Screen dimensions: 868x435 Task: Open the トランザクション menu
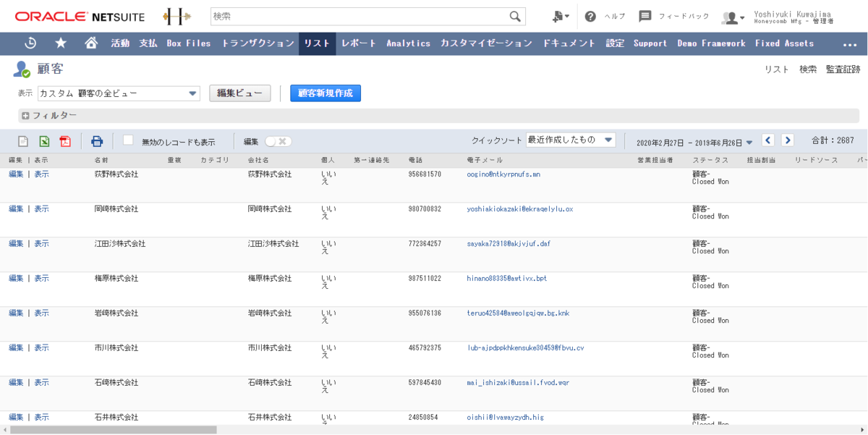pos(258,43)
